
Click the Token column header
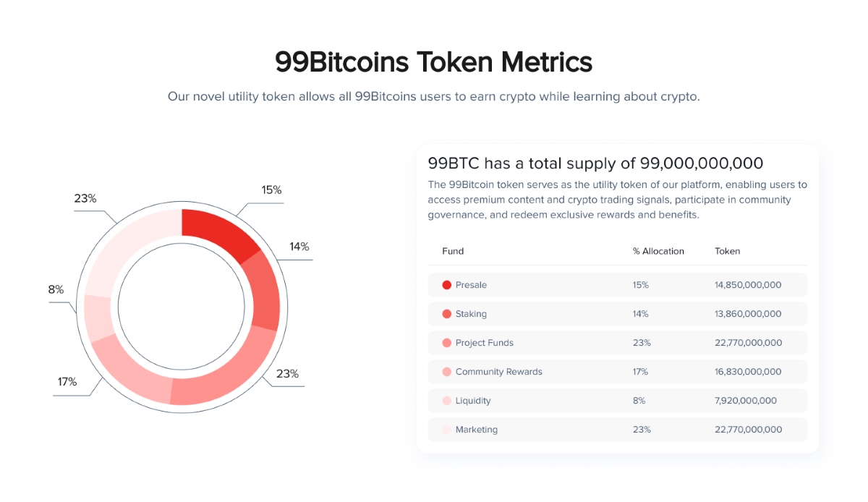pos(727,251)
